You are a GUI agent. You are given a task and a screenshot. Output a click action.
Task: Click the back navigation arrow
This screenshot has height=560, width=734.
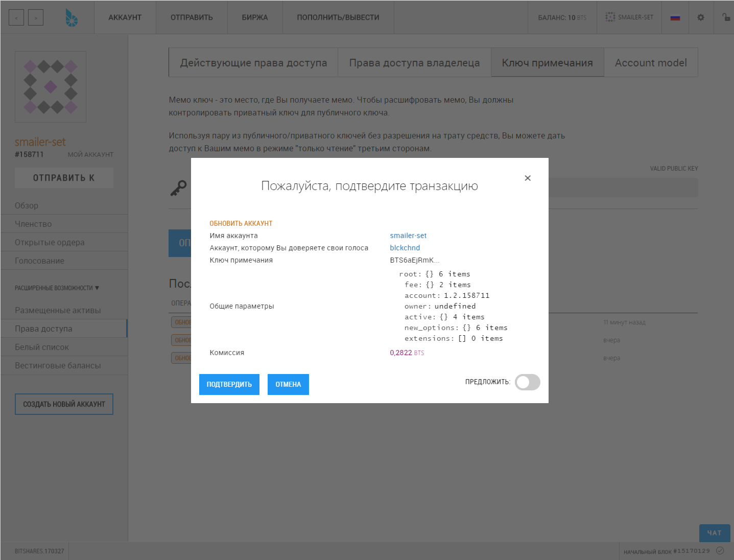coord(16,17)
